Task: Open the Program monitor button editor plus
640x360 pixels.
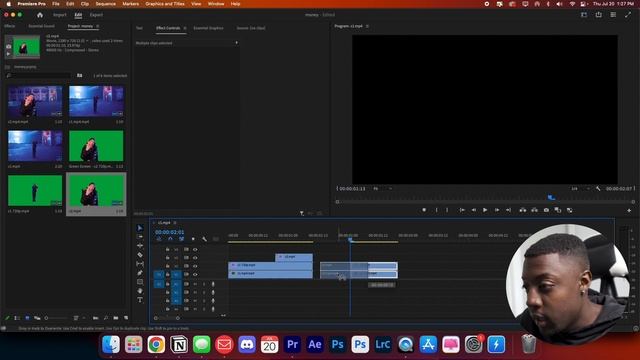Action: click(629, 211)
